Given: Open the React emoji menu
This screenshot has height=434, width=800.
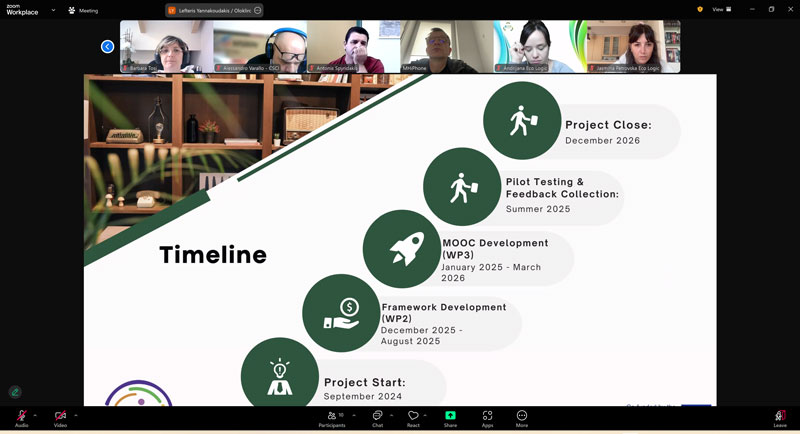Looking at the screenshot, I should tap(413, 416).
